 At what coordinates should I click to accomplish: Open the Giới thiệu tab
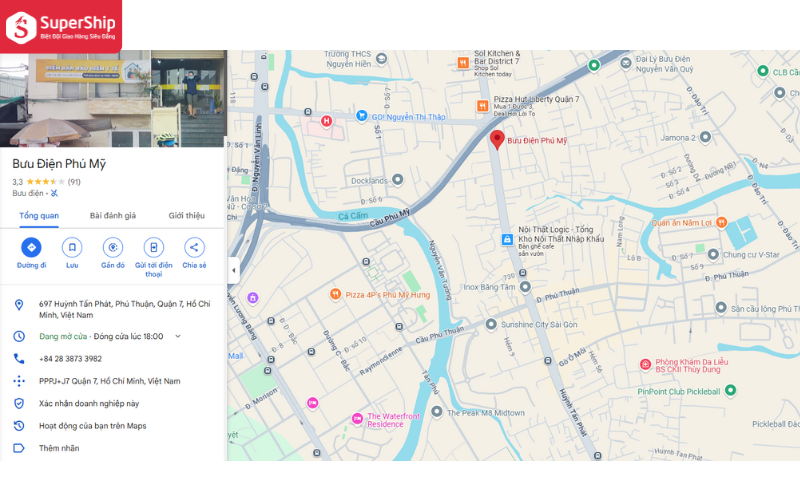[x=187, y=216]
